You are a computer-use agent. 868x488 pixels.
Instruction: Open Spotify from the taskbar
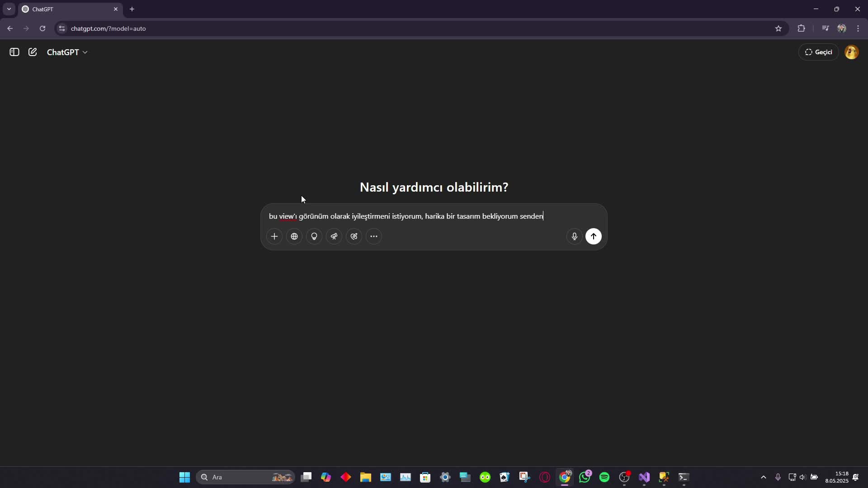604,477
